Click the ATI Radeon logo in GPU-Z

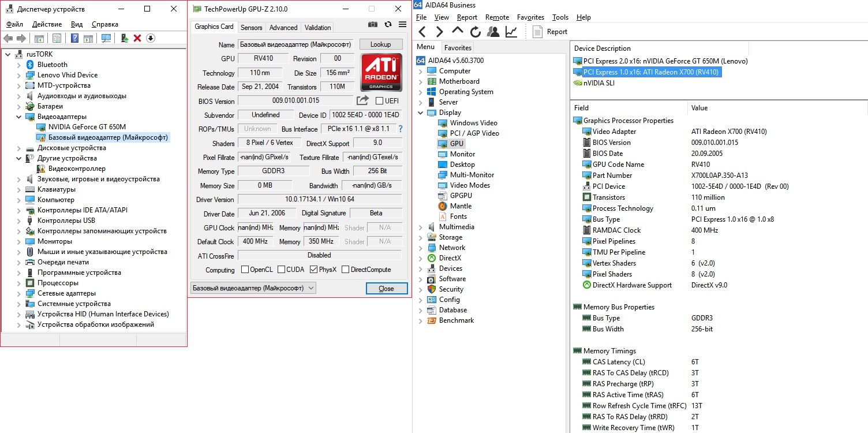click(381, 72)
